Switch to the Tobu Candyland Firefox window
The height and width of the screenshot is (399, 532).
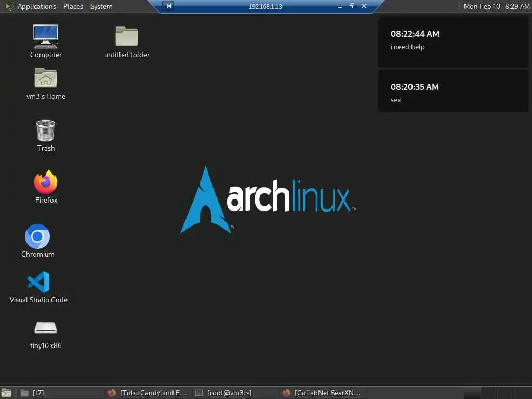coord(148,393)
